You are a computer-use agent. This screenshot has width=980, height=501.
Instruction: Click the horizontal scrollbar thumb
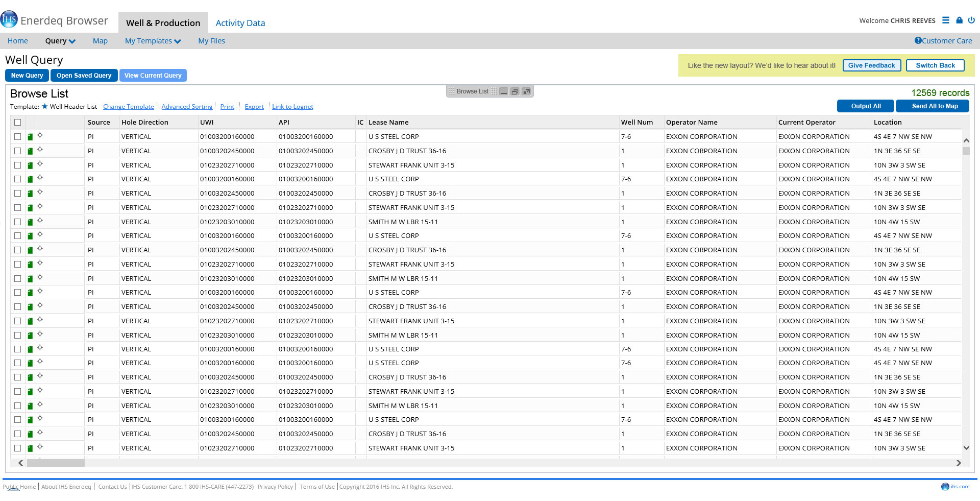[x=56, y=463]
